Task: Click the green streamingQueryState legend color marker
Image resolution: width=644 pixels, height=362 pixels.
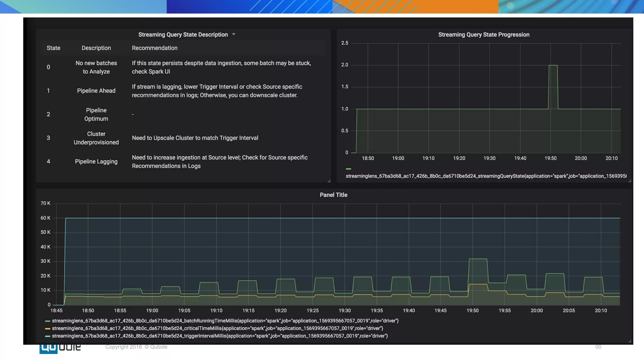Action: tap(348, 169)
